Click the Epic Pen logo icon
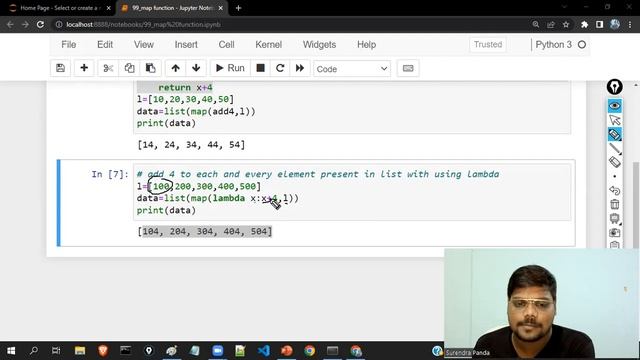The height and width of the screenshot is (360, 640). click(615, 87)
